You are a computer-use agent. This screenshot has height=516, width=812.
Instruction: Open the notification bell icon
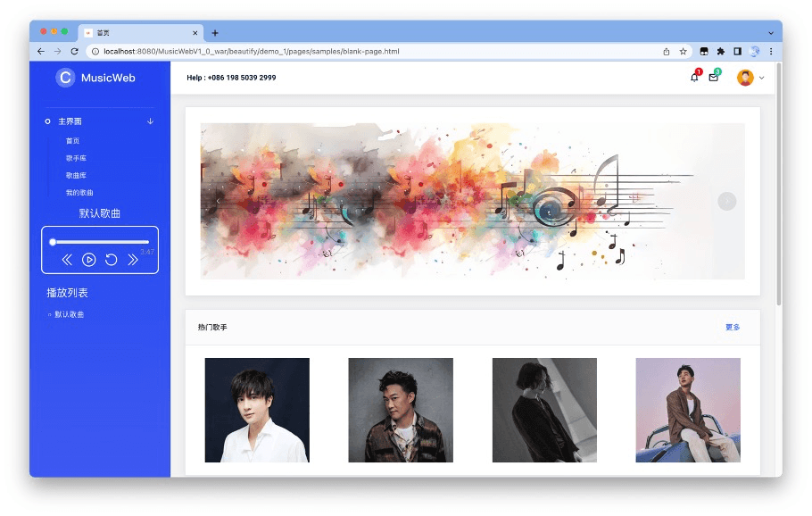[694, 78]
